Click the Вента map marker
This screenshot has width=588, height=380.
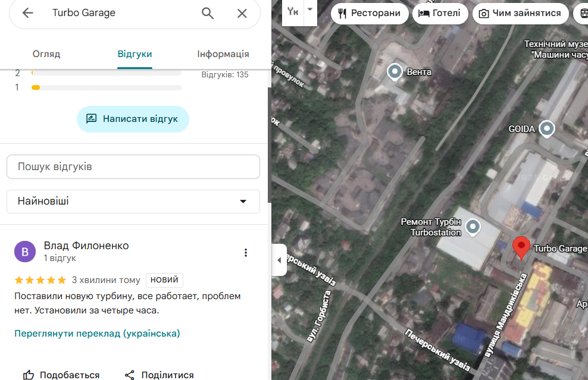(395, 71)
